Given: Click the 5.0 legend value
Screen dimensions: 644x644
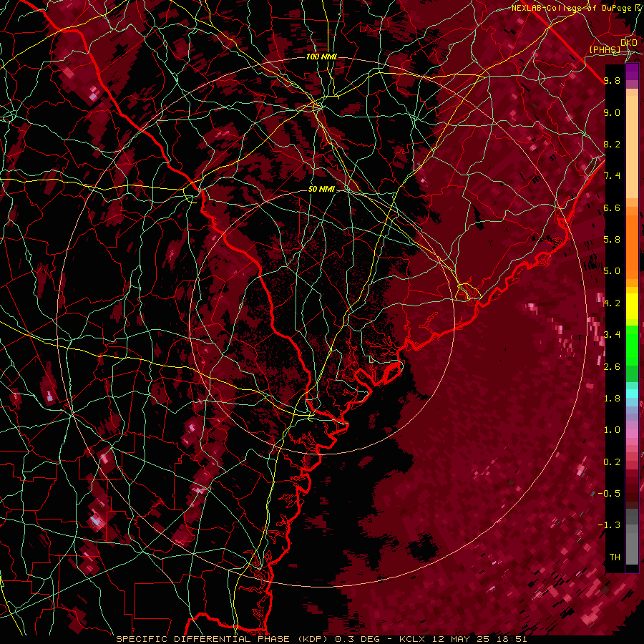Looking at the screenshot, I should (x=612, y=271).
